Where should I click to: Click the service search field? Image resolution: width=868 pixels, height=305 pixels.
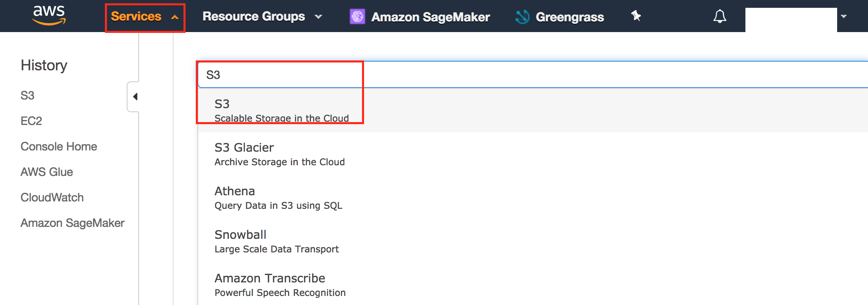tap(494, 75)
